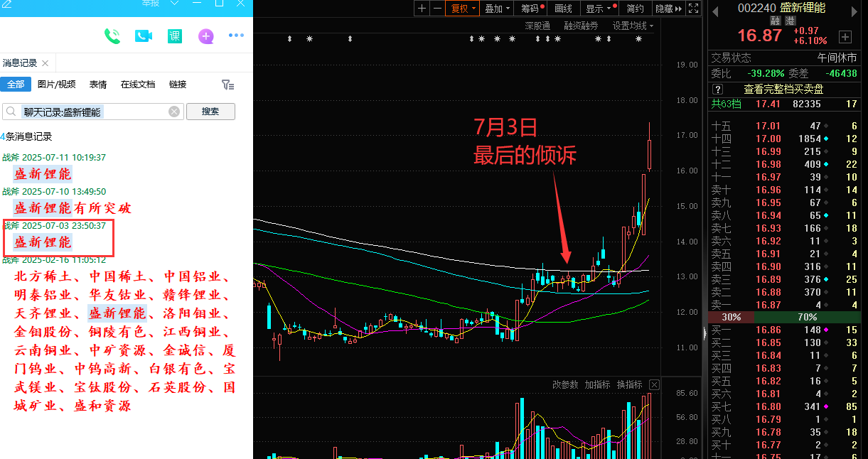
Task: Close the 消息记录 tab
Action: pos(45,63)
